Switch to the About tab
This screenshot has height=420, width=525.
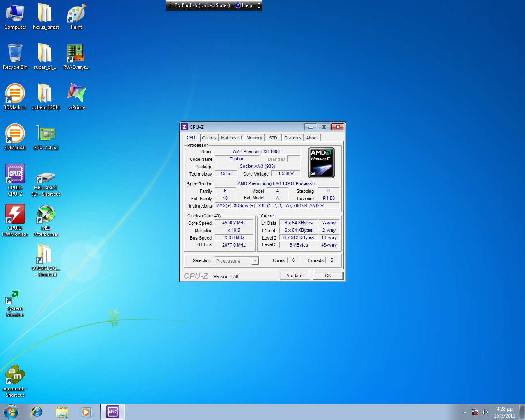(312, 138)
